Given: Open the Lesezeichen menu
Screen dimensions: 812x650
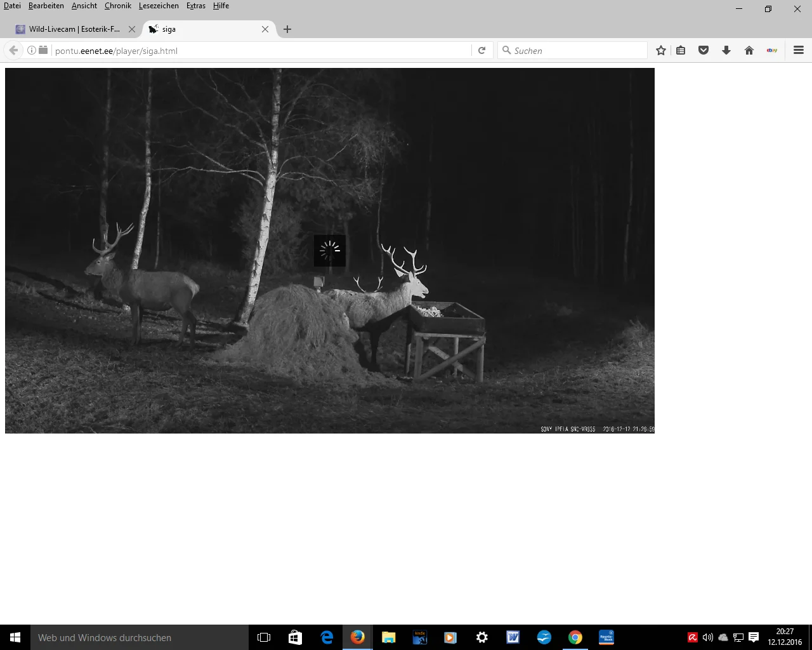Looking at the screenshot, I should coord(159,6).
